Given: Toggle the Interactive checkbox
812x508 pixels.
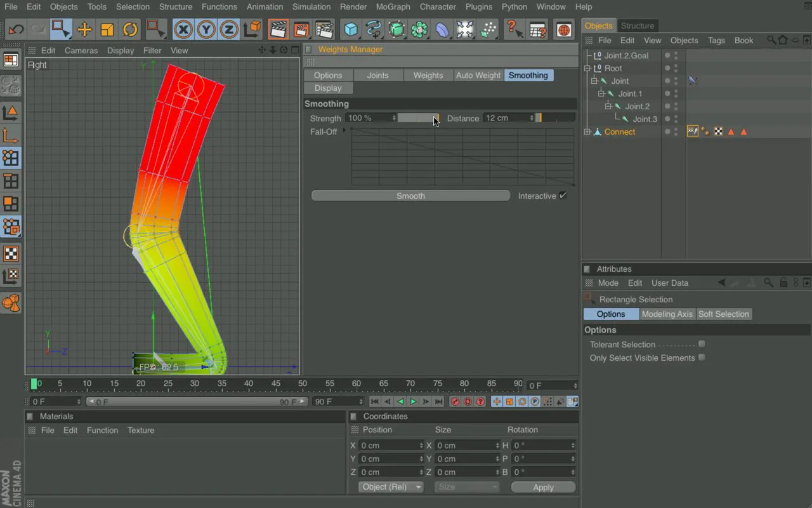Looking at the screenshot, I should [x=563, y=196].
